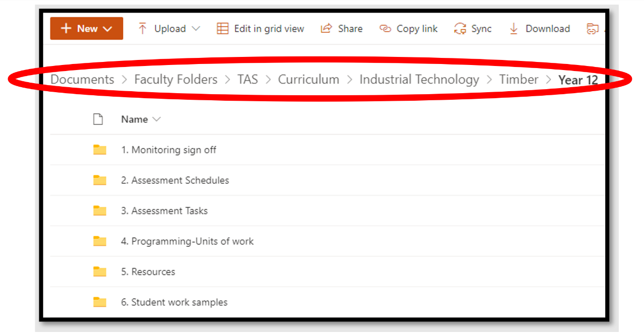The width and height of the screenshot is (644, 336).
Task: Open Industrial Technology breadcrumb
Action: 419,80
